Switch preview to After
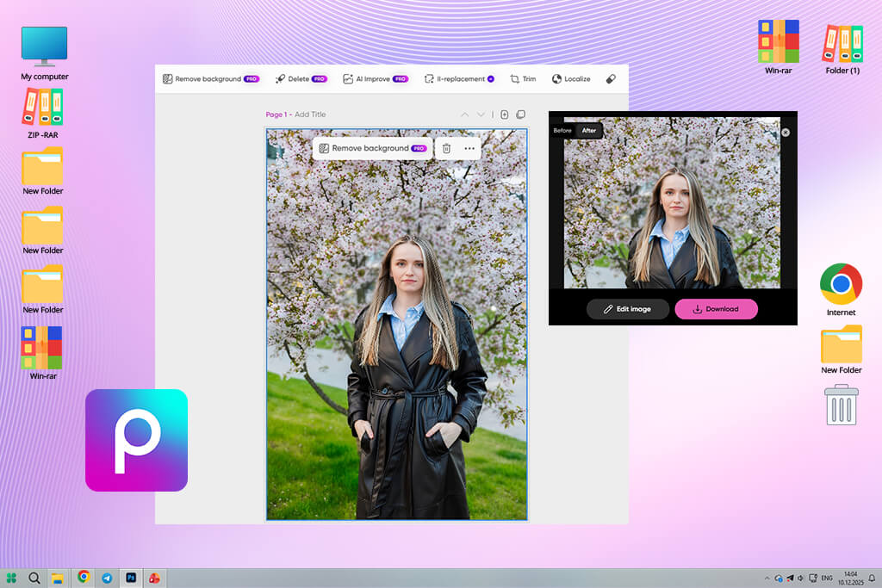 tap(589, 130)
